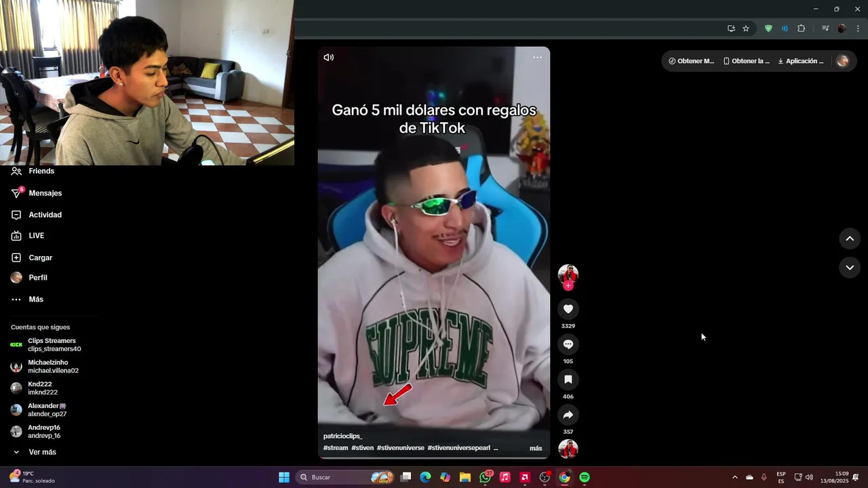Viewport: 868px width, 488px height.
Task: Like the video with the heart icon
Action: [x=568, y=309]
